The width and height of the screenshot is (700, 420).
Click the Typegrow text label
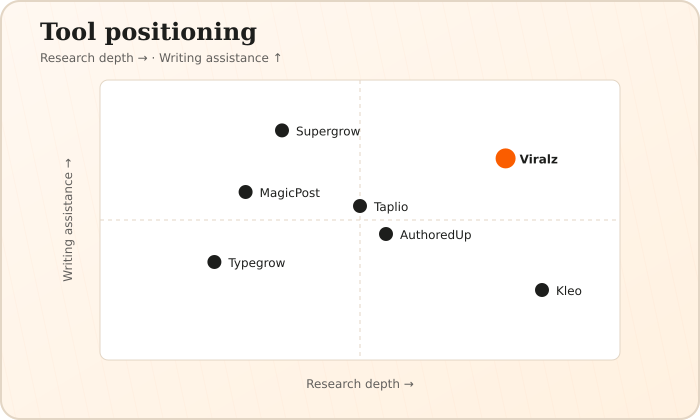pyautogui.click(x=257, y=263)
